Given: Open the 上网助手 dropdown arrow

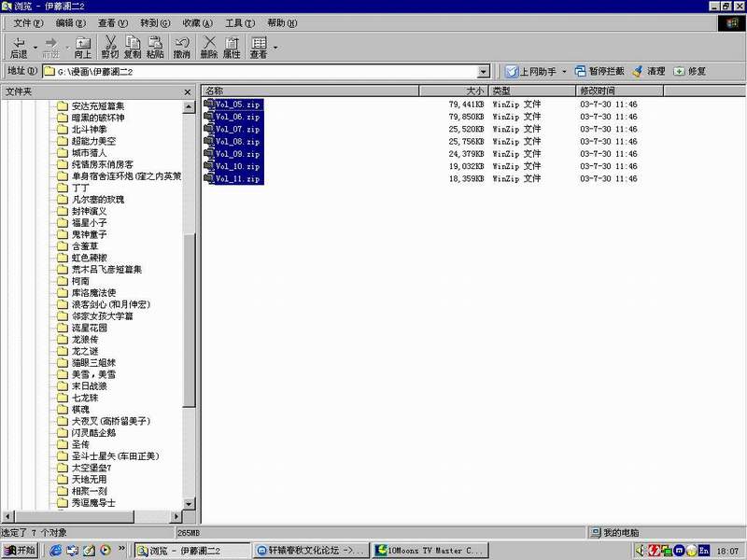Looking at the screenshot, I should tap(564, 72).
